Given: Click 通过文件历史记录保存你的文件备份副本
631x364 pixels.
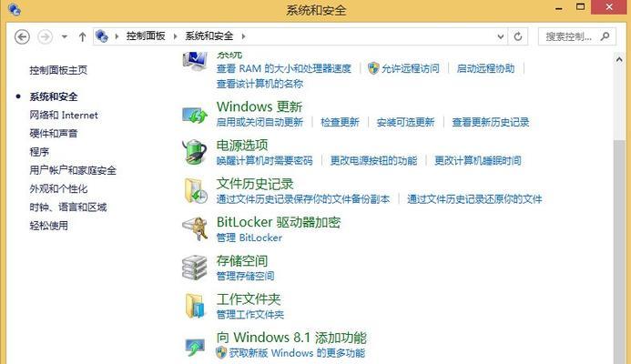Looking at the screenshot, I should (303, 199).
